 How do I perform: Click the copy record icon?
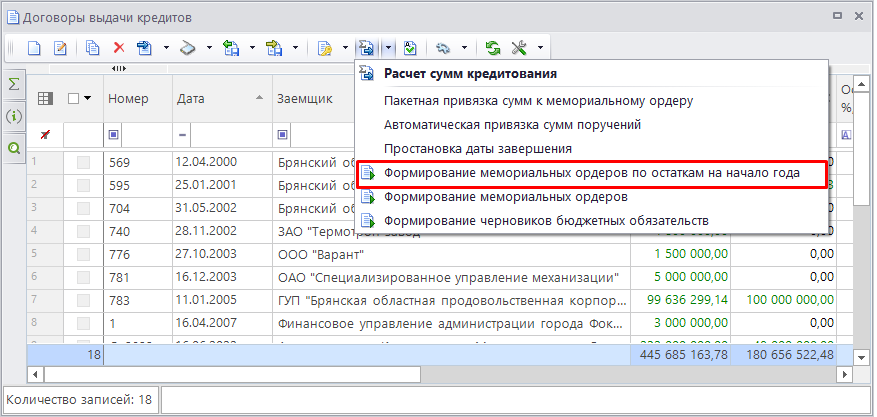pos(93,47)
